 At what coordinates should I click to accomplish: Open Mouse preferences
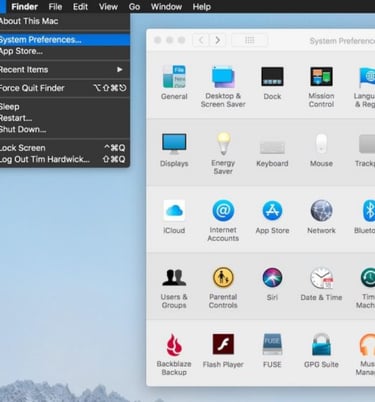click(x=321, y=149)
